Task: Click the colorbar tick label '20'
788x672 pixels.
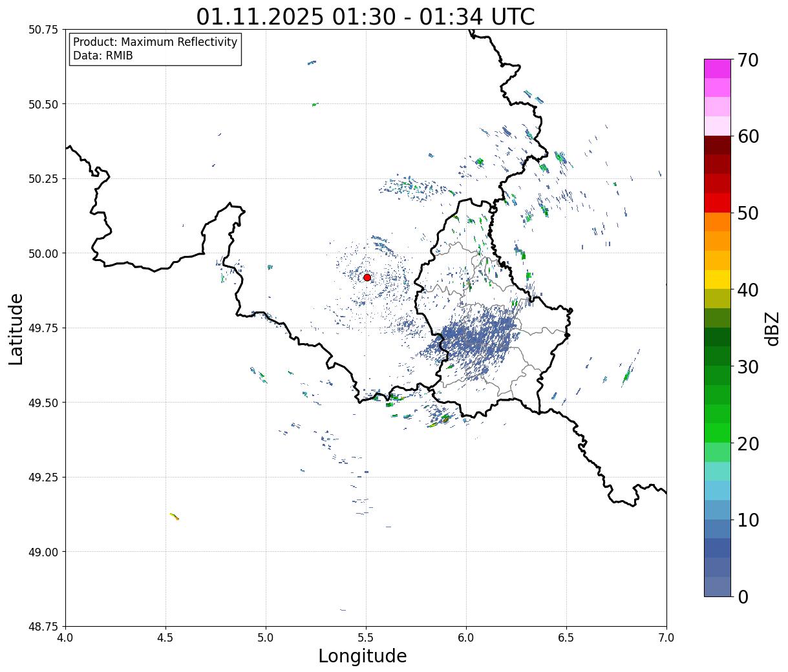Action: 748,444
